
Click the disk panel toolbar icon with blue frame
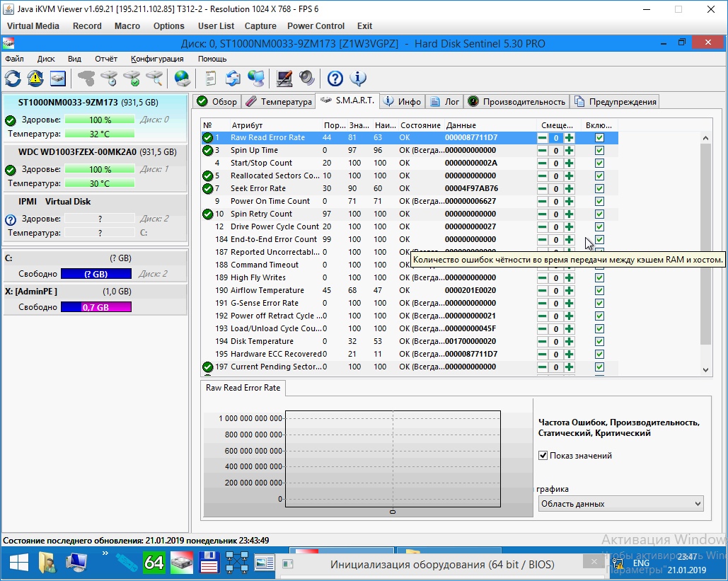click(x=58, y=79)
